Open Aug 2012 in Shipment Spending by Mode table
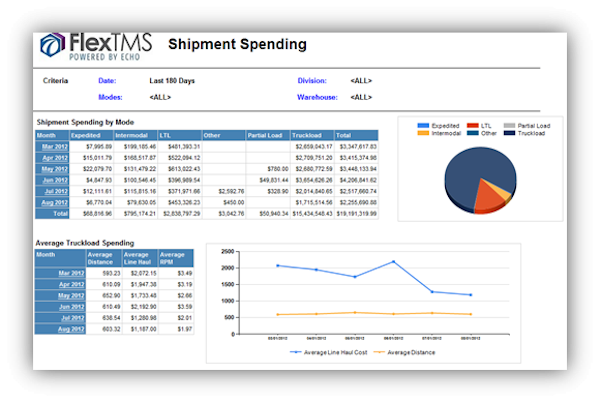The image size is (600, 403). click(x=52, y=202)
